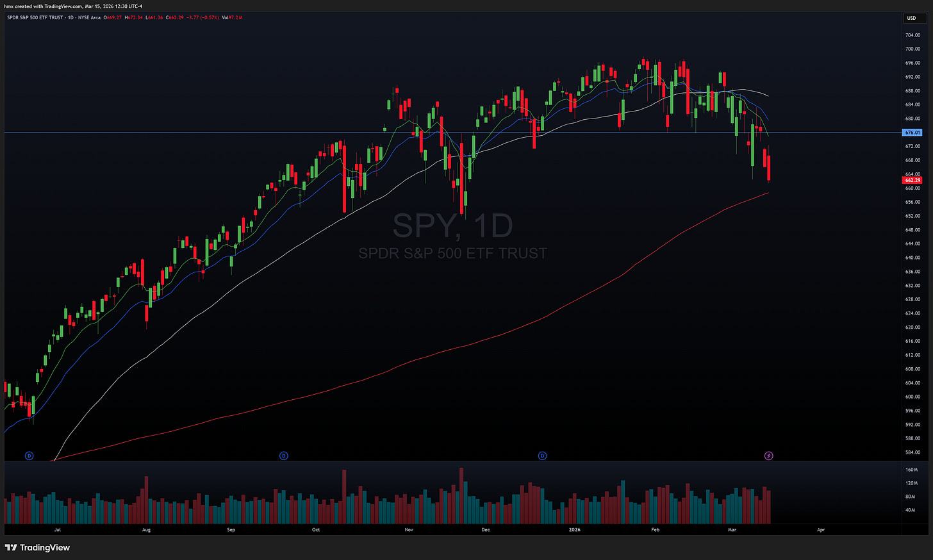
Task: Open the dividend marker near late September
Action: (x=284, y=456)
